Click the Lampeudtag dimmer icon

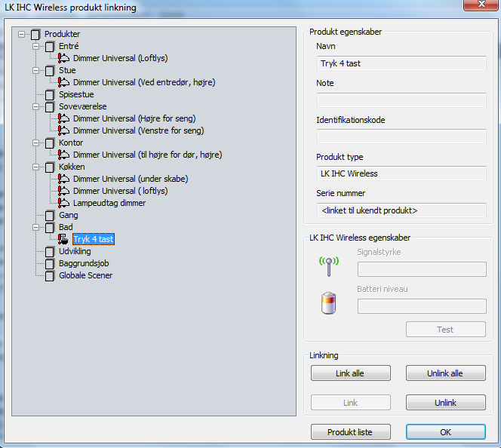(x=63, y=203)
